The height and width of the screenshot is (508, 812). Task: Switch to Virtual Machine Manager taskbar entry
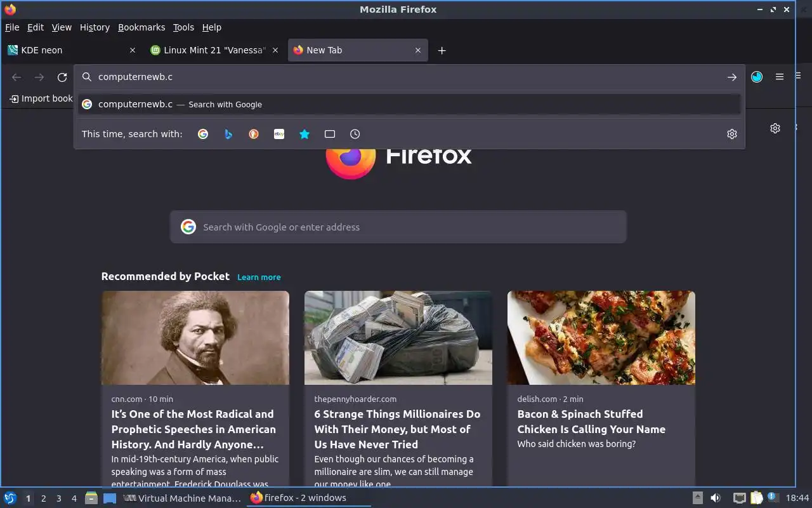click(182, 498)
